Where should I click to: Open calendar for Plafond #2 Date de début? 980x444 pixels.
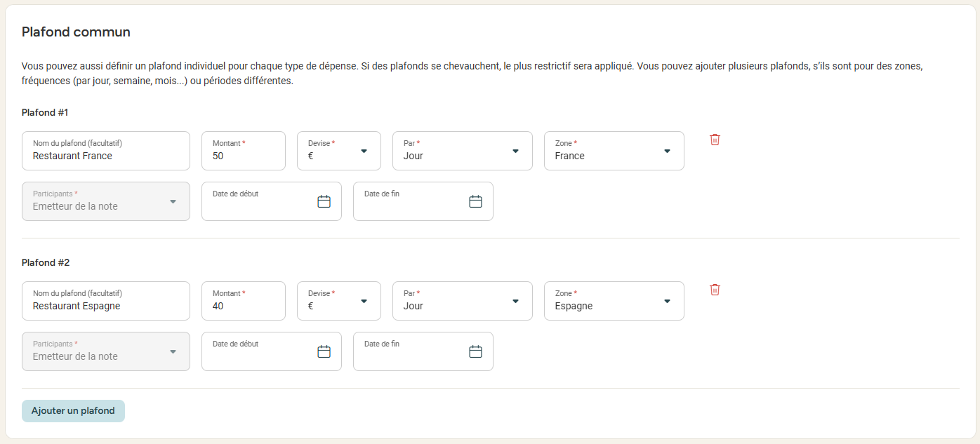[324, 351]
